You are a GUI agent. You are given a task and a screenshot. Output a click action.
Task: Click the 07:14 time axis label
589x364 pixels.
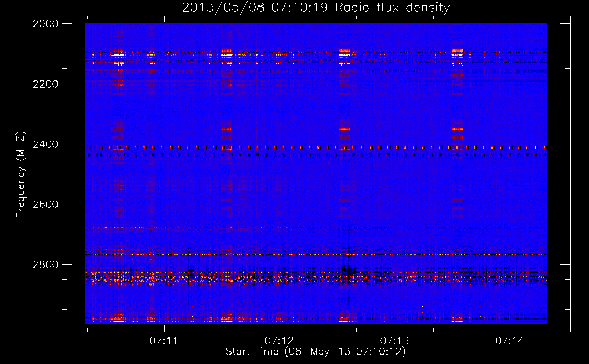510,341
